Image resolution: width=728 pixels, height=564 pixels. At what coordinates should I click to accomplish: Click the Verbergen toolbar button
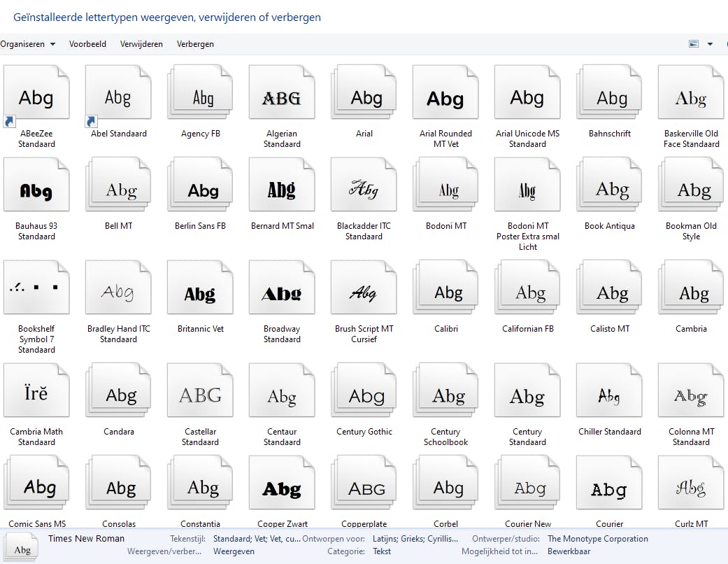196,44
